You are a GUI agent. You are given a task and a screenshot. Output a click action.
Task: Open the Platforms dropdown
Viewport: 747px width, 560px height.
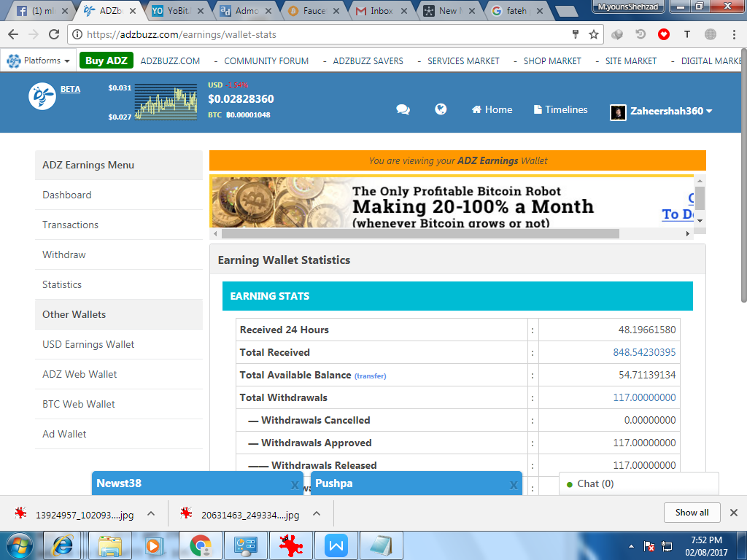click(x=39, y=61)
